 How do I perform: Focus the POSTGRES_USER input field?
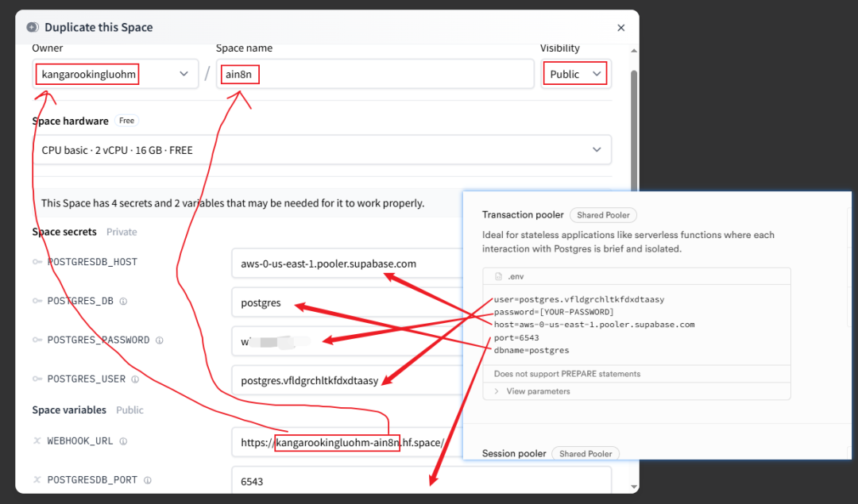(x=346, y=380)
